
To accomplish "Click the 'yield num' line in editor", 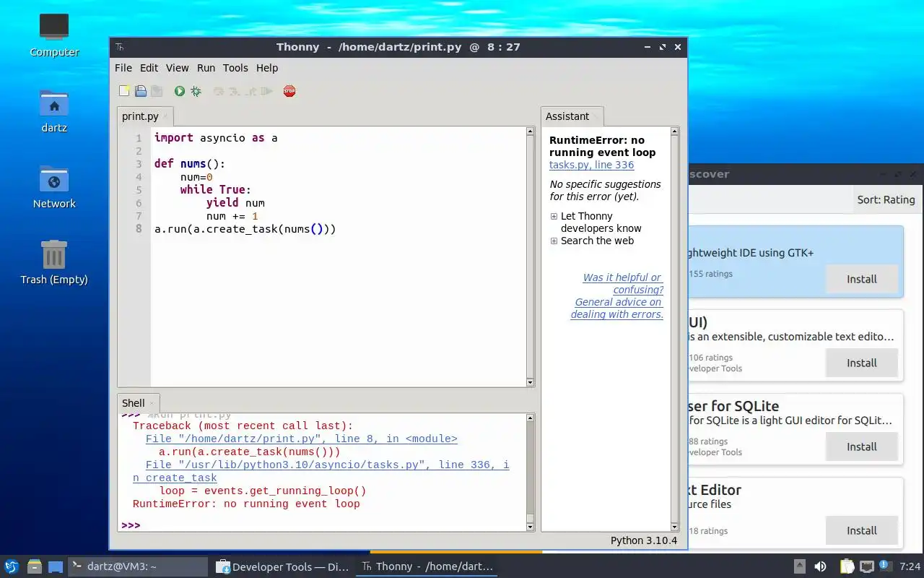I will [235, 203].
